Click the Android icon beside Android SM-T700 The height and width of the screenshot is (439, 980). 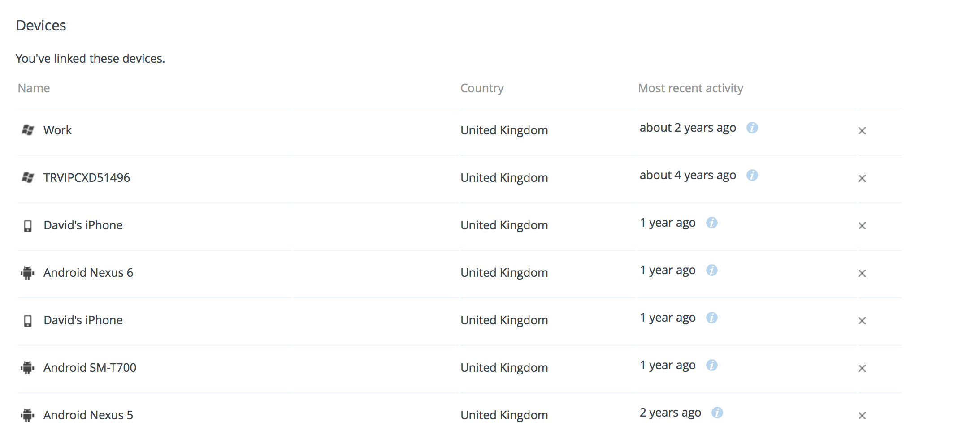pos(27,368)
